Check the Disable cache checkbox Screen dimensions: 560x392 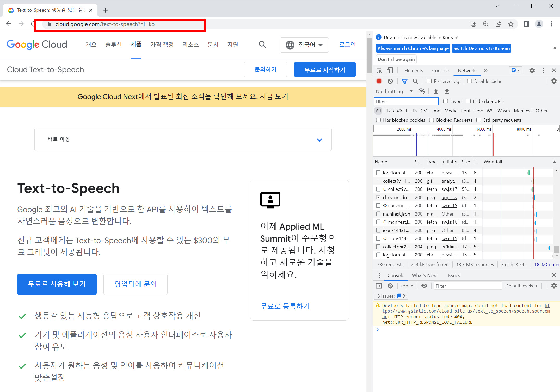pyautogui.click(x=470, y=81)
